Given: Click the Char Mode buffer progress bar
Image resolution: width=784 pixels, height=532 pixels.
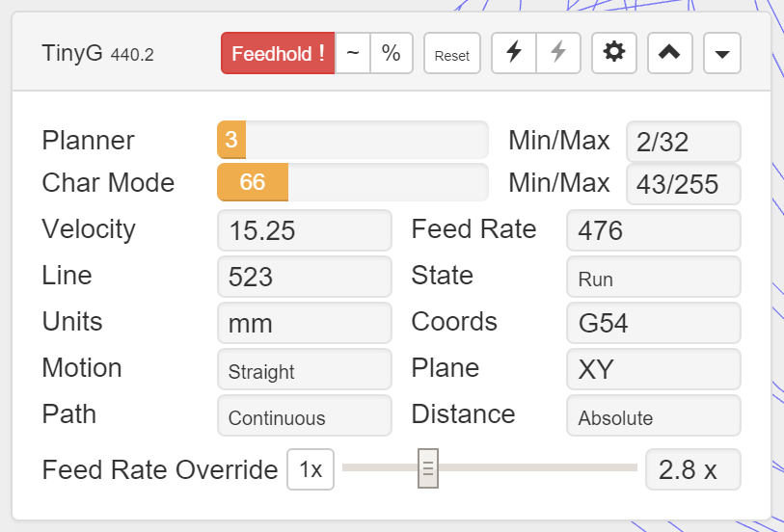Looking at the screenshot, I should click(x=352, y=183).
